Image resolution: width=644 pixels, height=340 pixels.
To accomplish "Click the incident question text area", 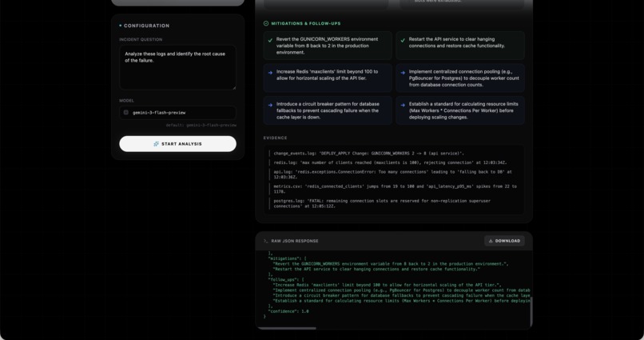I will 177,67.
